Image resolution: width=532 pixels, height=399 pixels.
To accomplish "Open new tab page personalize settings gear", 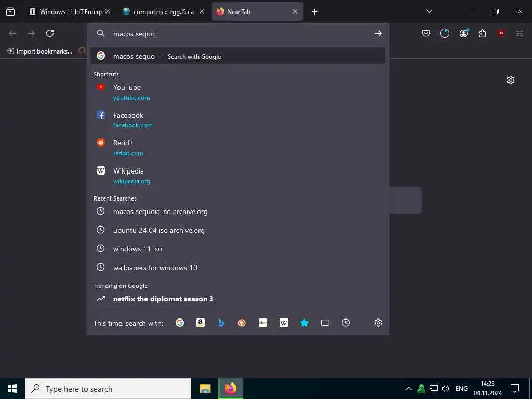I will 511,80.
